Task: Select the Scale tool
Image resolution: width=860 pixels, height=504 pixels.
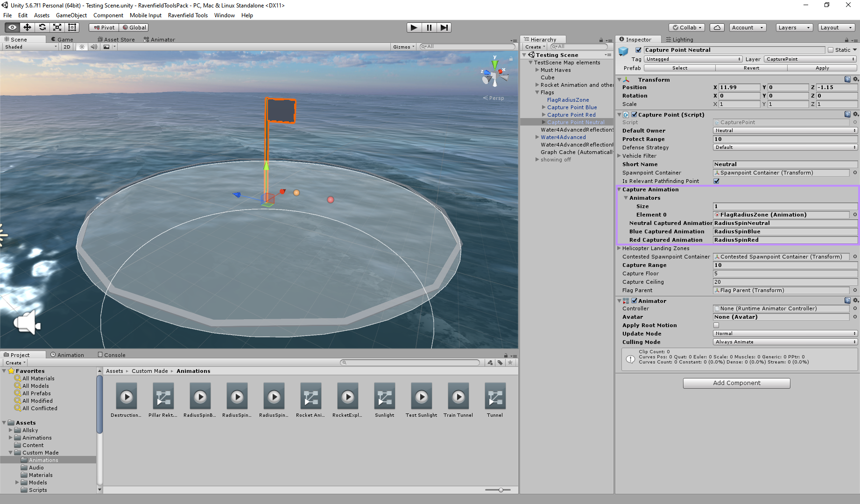Action: click(57, 28)
